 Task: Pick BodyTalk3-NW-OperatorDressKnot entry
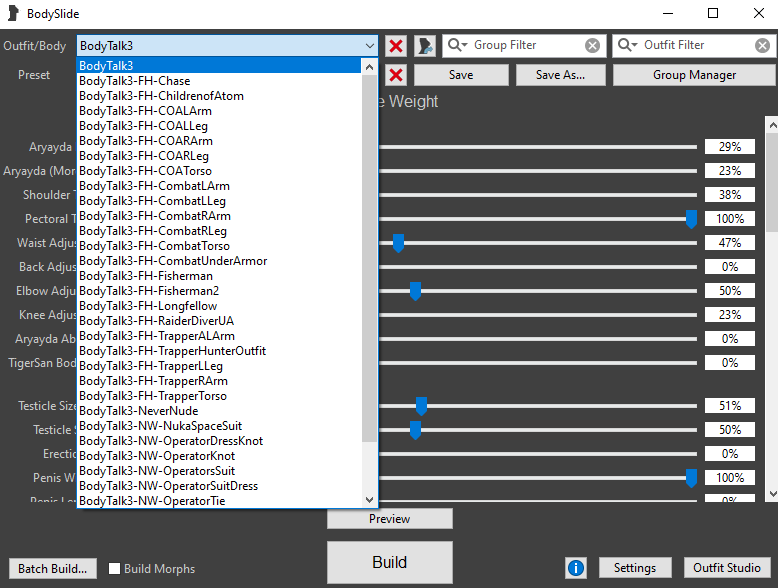pos(219,441)
